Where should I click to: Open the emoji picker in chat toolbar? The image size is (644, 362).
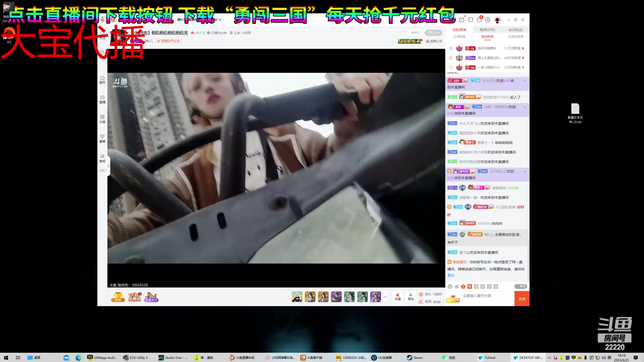pyautogui.click(x=450, y=286)
